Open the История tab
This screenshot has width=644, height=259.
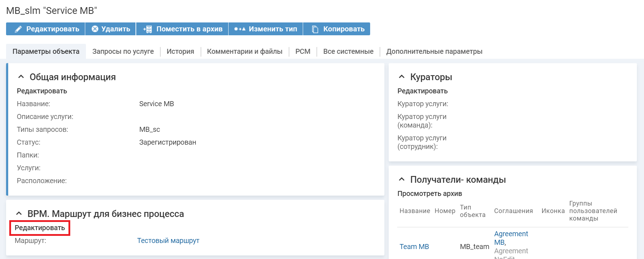[180, 51]
